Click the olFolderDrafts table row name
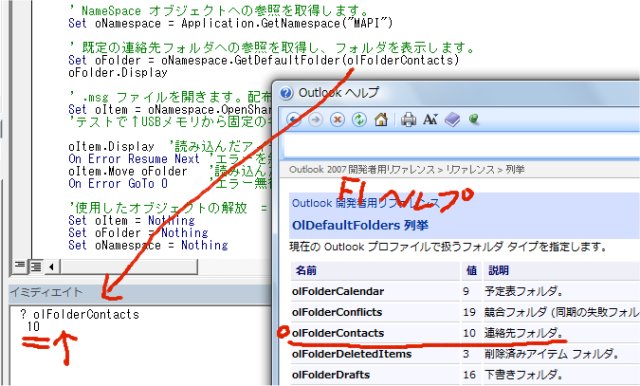Image resolution: width=640 pixels, height=386 pixels. [x=331, y=375]
